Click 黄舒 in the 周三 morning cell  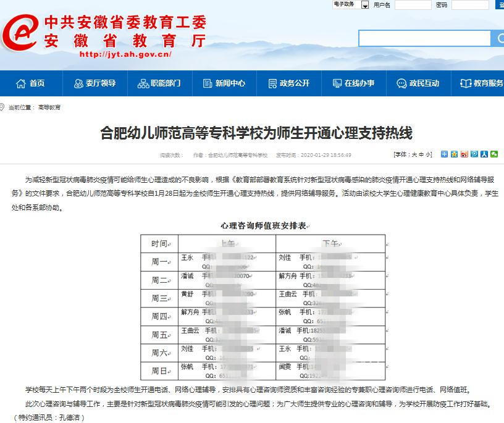tap(187, 294)
